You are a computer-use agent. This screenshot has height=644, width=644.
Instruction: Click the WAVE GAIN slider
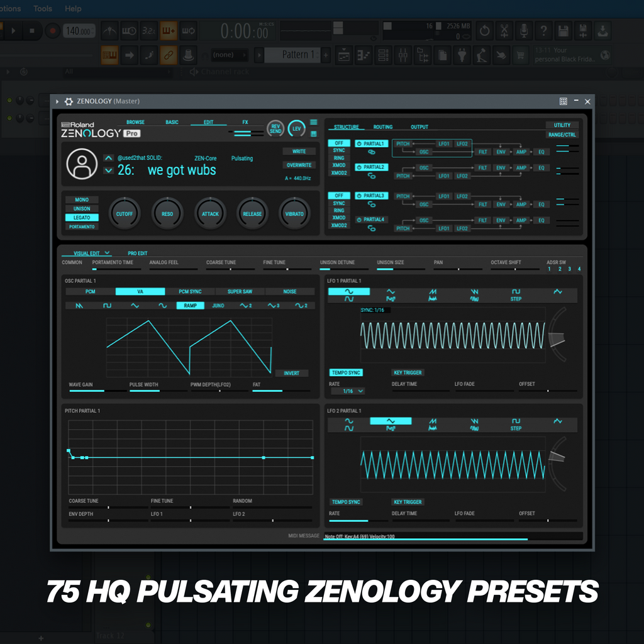click(95, 391)
